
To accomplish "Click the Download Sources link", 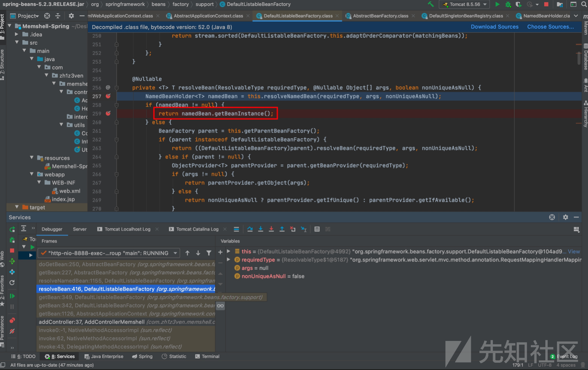I will (495, 27).
